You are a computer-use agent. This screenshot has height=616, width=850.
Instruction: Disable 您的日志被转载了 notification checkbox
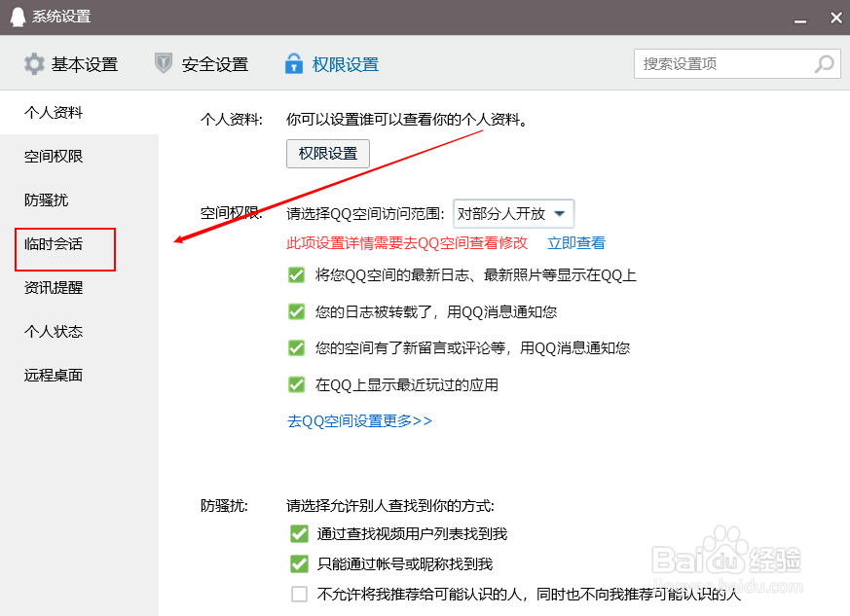point(297,311)
